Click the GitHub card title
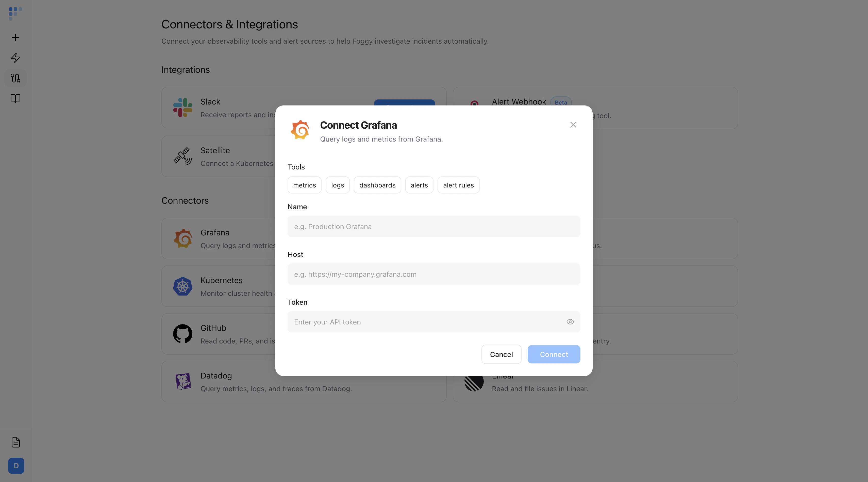Image resolution: width=868 pixels, height=482 pixels. (x=213, y=328)
